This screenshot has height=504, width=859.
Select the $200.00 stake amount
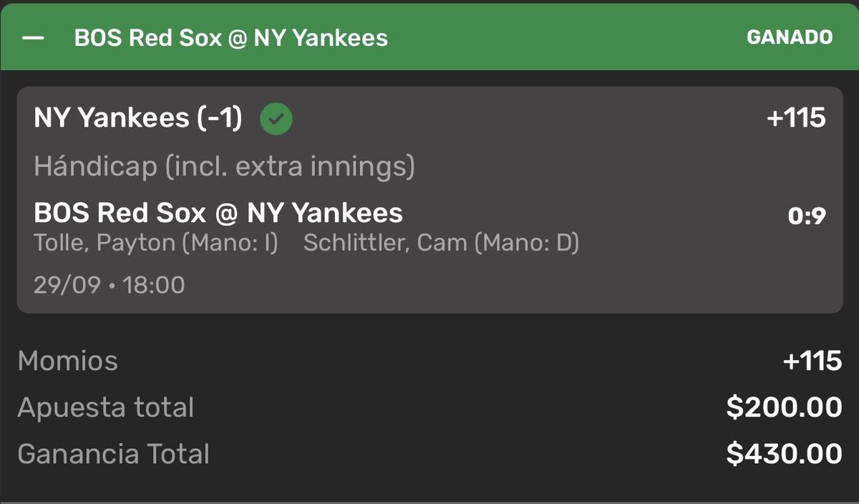[784, 407]
